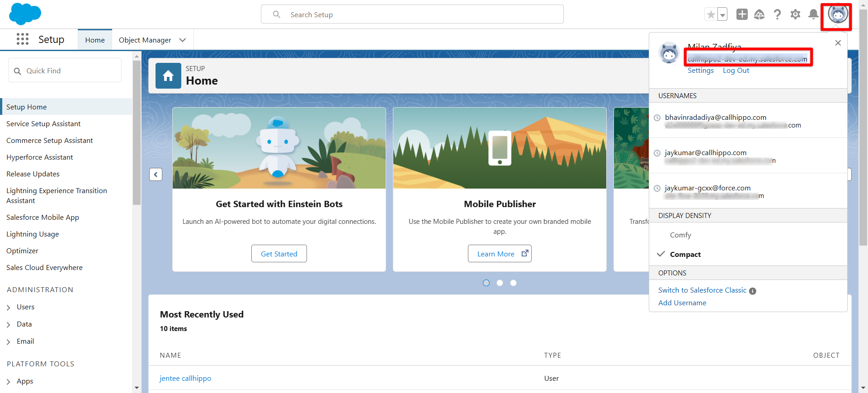
Task: Open the Global Actions plus icon
Action: [742, 14]
